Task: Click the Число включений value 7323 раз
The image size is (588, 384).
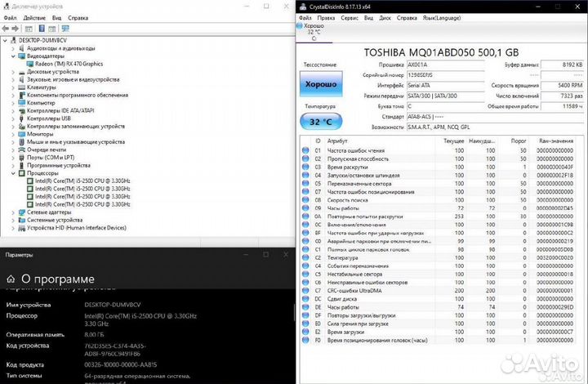Action: click(563, 96)
